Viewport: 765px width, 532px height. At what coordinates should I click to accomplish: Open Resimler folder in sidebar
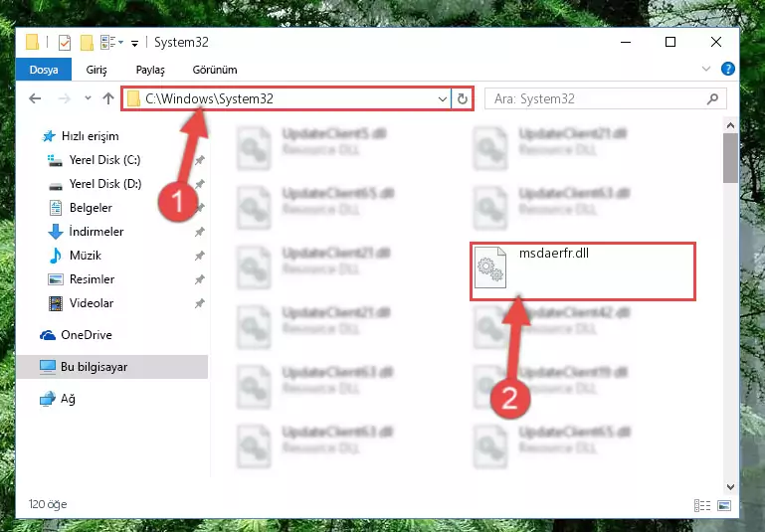pos(92,279)
